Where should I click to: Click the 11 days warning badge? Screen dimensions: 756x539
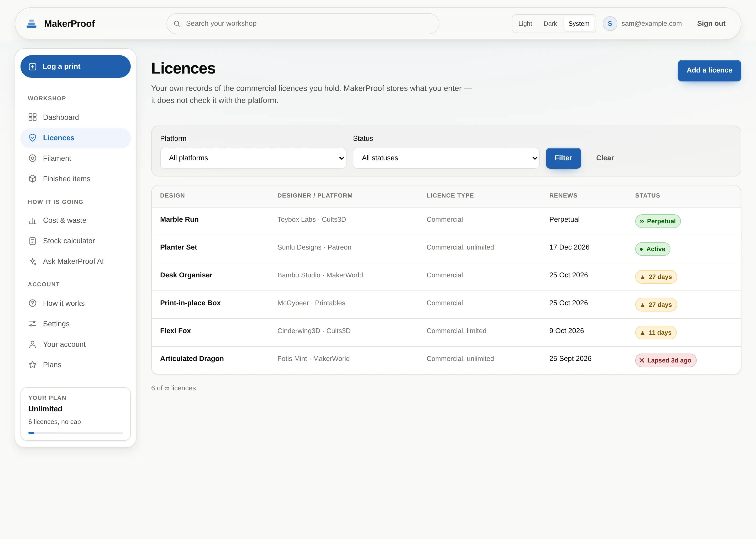[x=656, y=333]
